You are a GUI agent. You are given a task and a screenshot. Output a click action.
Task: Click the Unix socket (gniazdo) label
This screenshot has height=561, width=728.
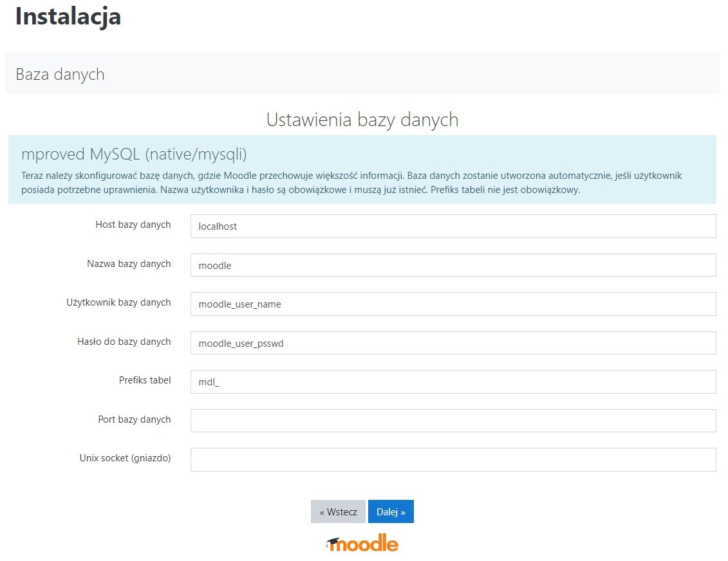click(125, 458)
